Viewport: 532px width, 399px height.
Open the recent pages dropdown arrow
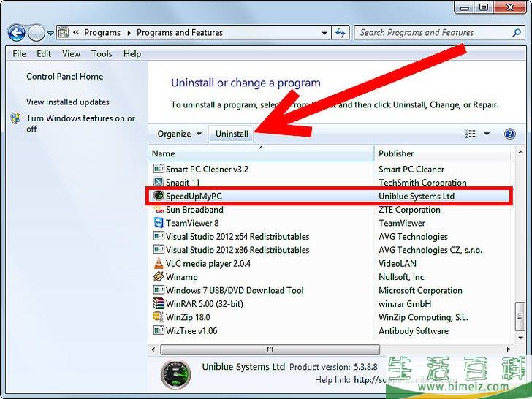pos(50,34)
